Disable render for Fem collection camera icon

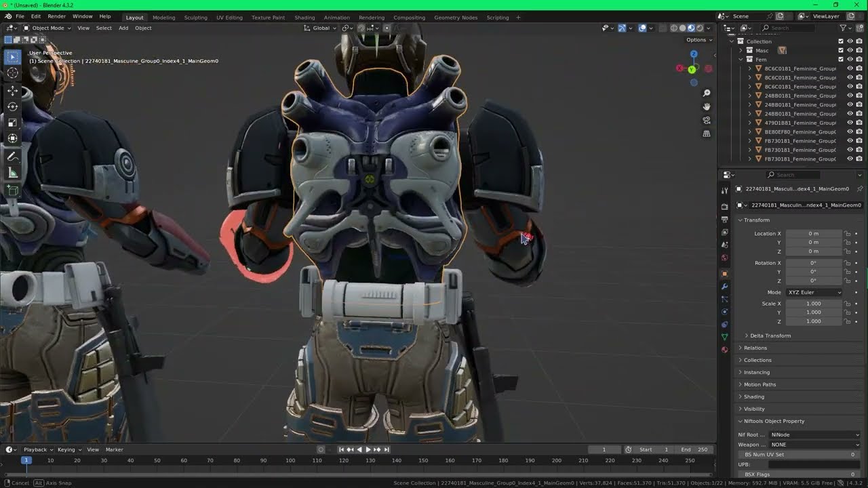(860, 59)
